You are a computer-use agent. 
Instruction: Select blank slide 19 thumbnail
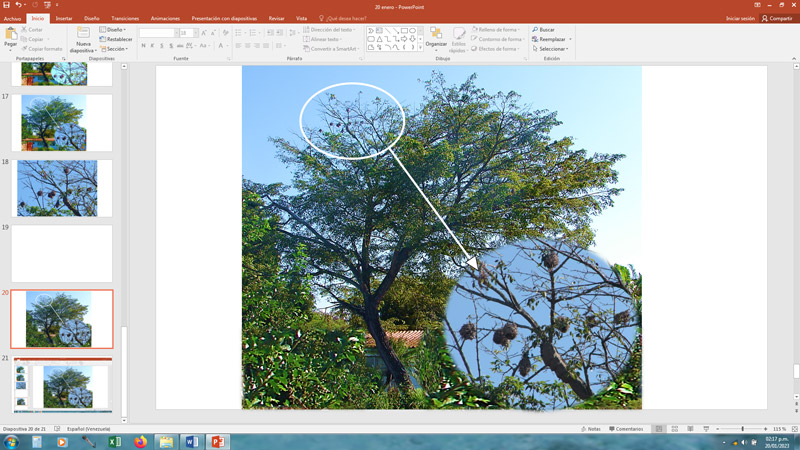(x=62, y=254)
